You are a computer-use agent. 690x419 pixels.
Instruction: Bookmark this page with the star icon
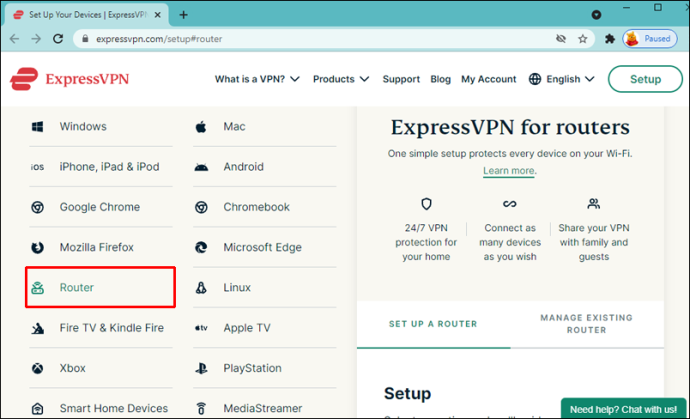[583, 39]
